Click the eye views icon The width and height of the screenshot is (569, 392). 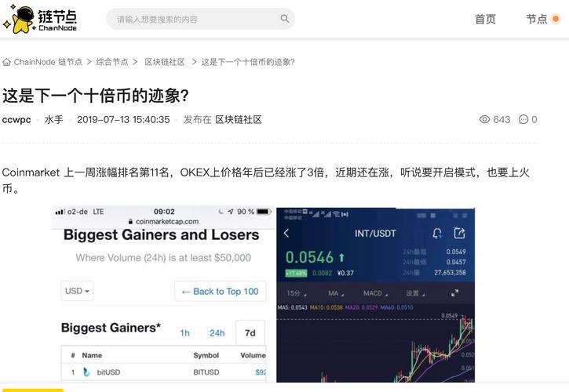point(484,119)
